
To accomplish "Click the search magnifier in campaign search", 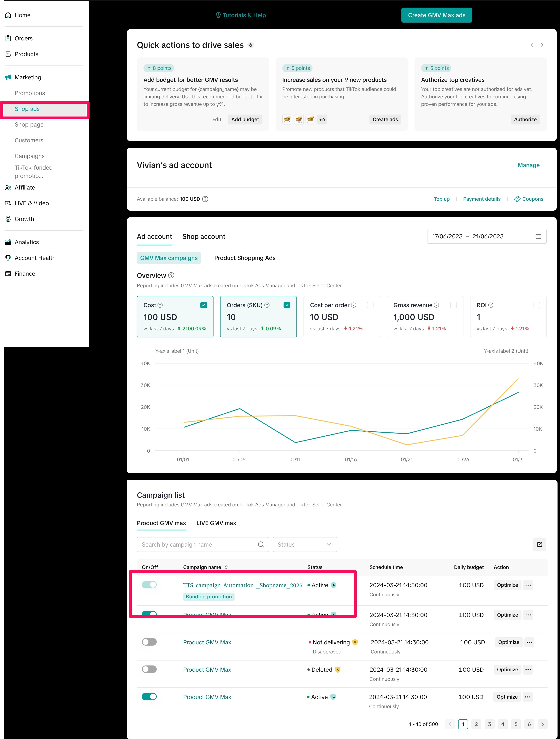I will click(x=261, y=544).
